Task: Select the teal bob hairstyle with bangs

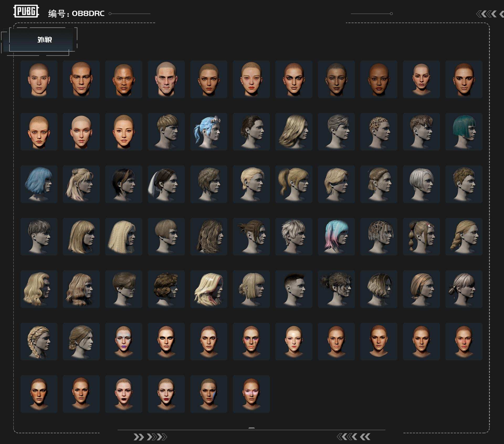Action: 464,132
